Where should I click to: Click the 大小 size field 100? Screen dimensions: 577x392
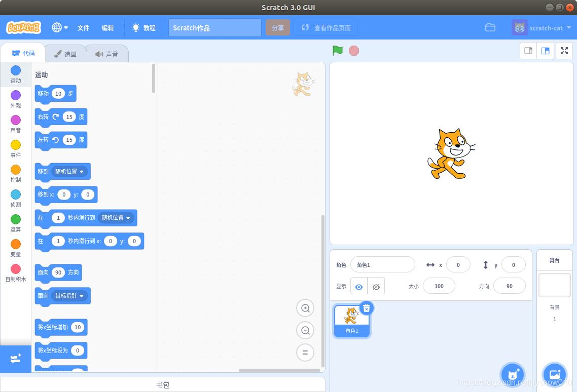[x=439, y=286]
